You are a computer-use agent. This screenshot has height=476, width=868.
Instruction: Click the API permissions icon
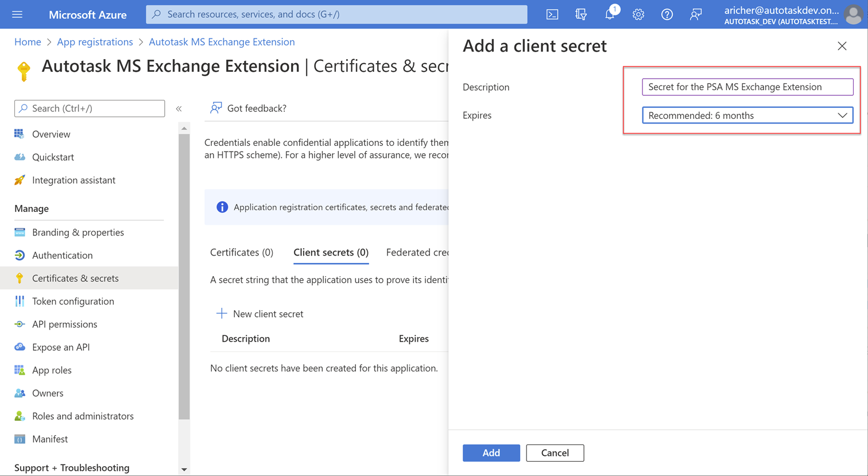20,324
